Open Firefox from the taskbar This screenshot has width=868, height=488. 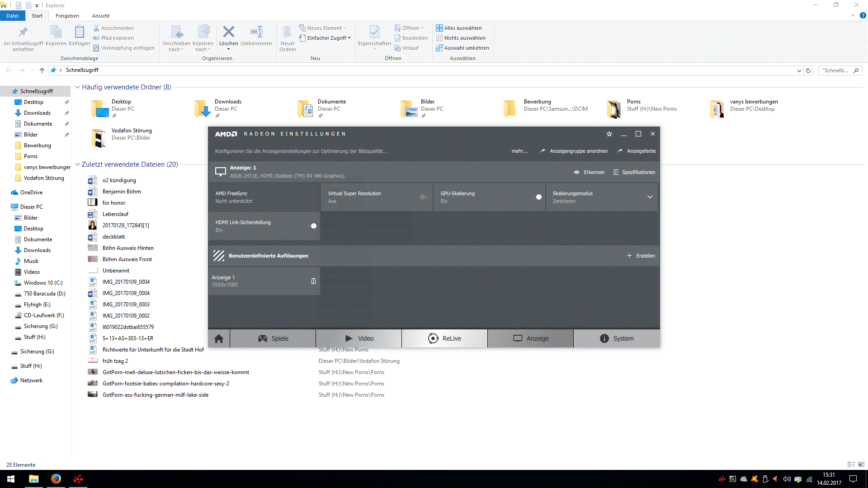pyautogui.click(x=56, y=479)
